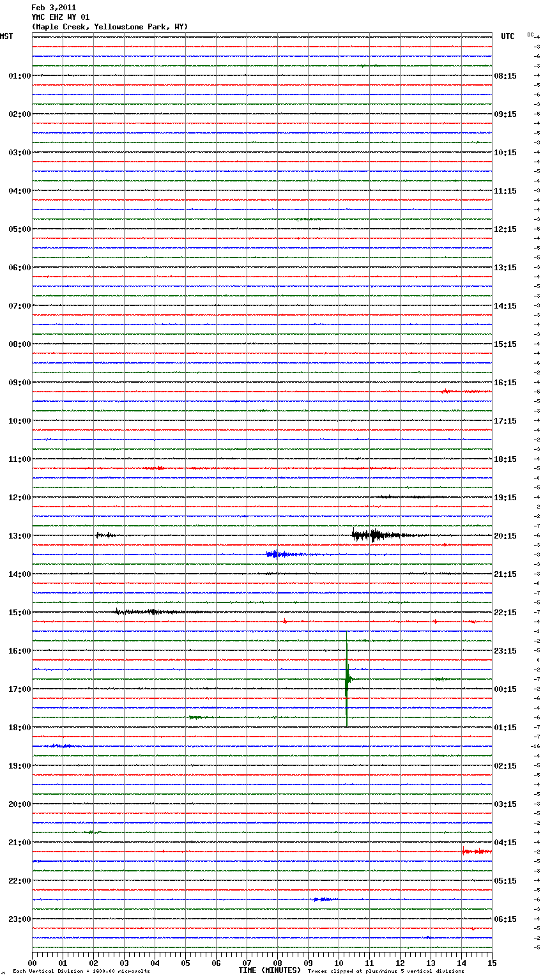The width and height of the screenshot is (543, 980).
Task: Click the minute-axis tick label 08
Action: pos(277,963)
